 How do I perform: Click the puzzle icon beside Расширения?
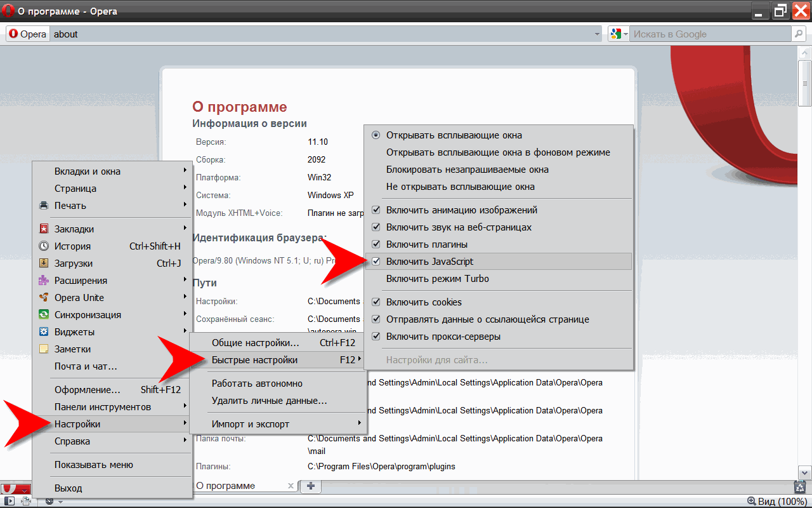pos(44,281)
